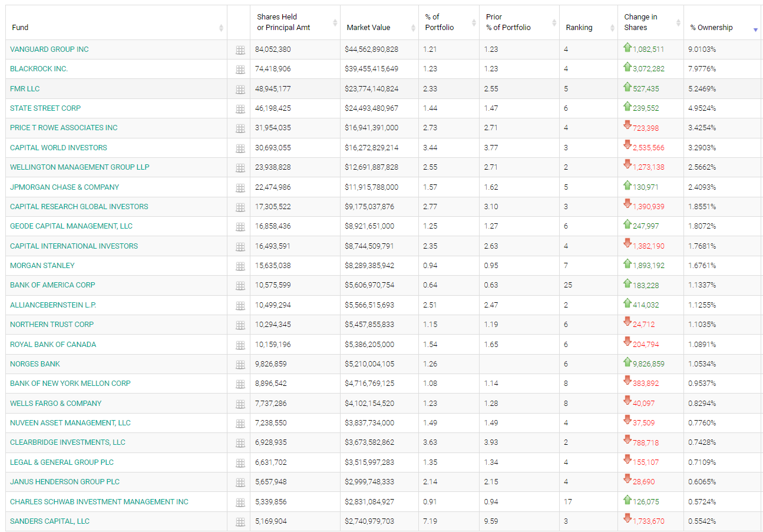
Task: Open FMR LLC fund link
Action: click(x=25, y=89)
